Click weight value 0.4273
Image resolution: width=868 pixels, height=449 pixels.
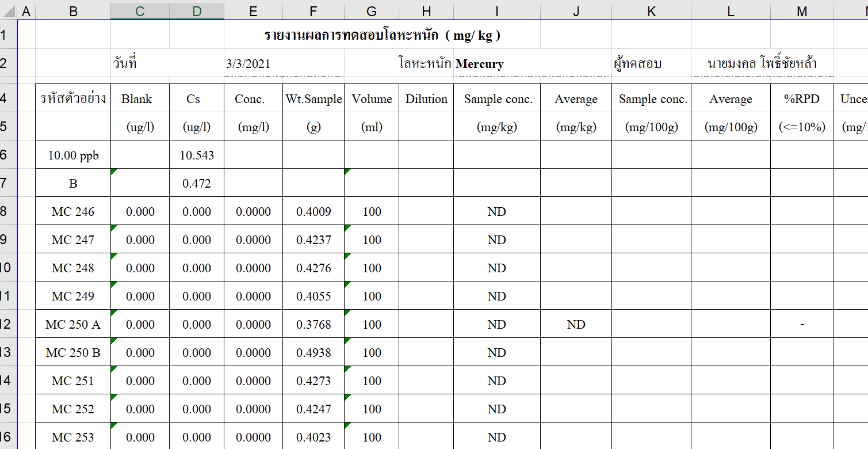coord(313,380)
